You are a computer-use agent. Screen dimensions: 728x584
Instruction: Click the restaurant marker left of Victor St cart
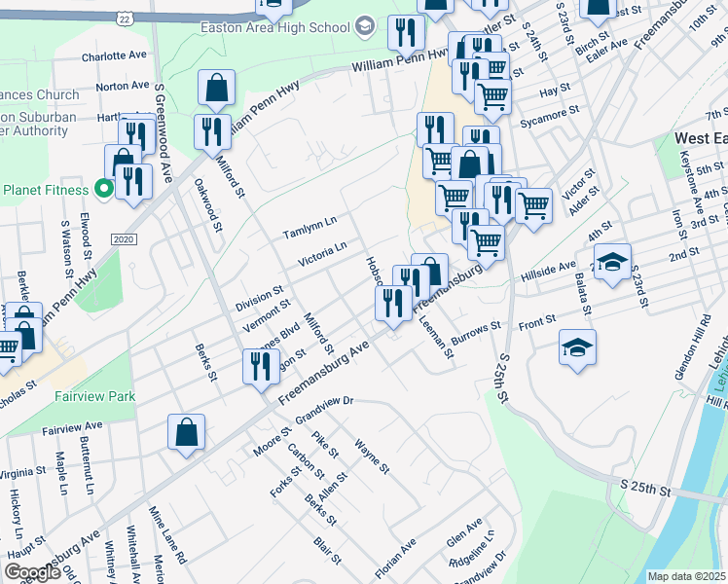(501, 201)
